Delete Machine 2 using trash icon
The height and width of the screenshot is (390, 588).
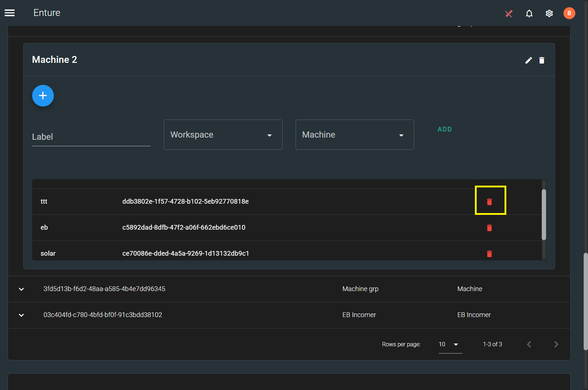click(542, 60)
